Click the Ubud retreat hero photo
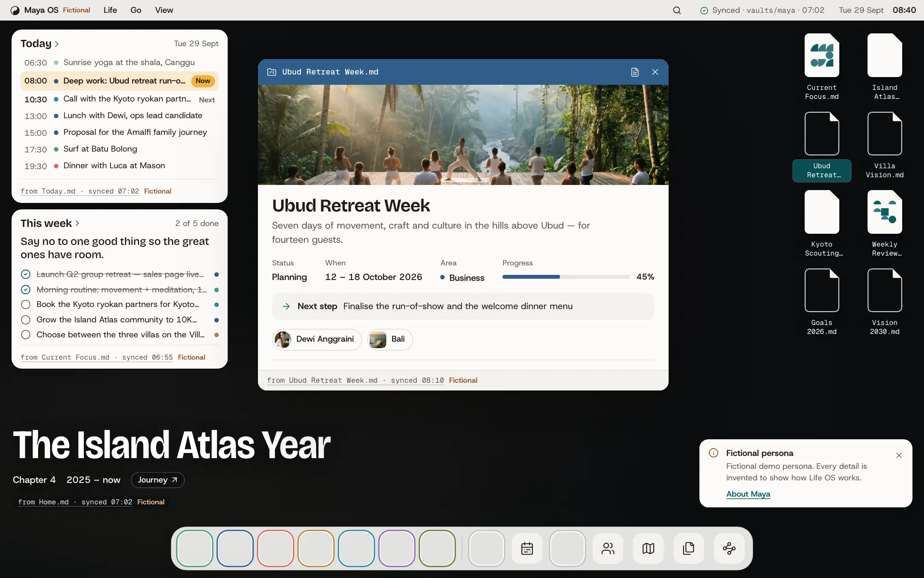The image size is (924, 578). 463,135
